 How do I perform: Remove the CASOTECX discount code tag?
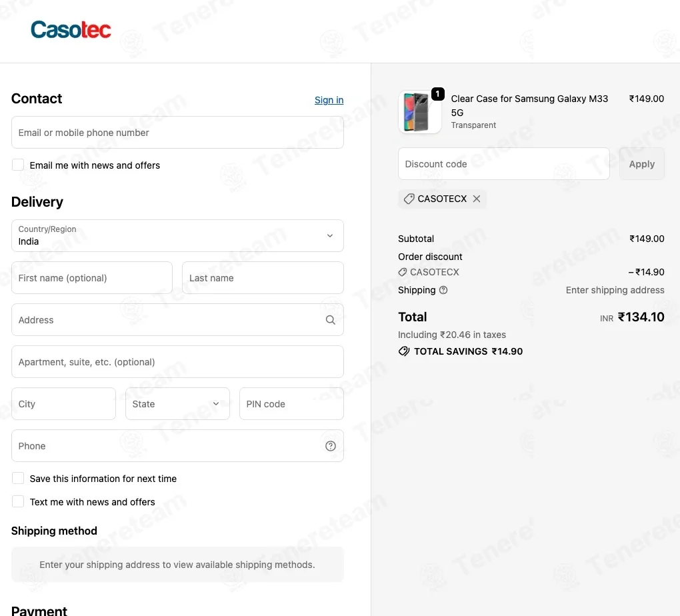tap(477, 199)
